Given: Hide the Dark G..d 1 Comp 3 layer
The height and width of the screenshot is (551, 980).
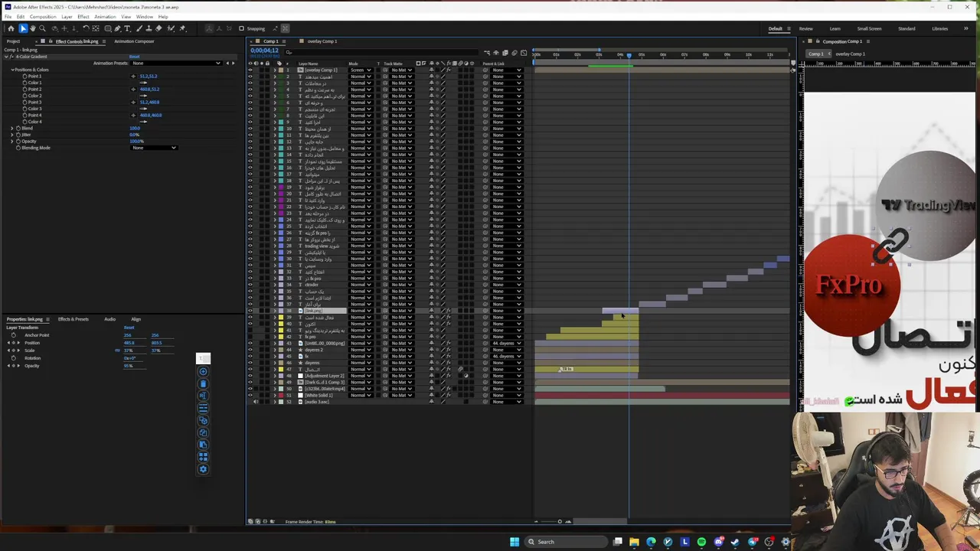Looking at the screenshot, I should pos(250,383).
